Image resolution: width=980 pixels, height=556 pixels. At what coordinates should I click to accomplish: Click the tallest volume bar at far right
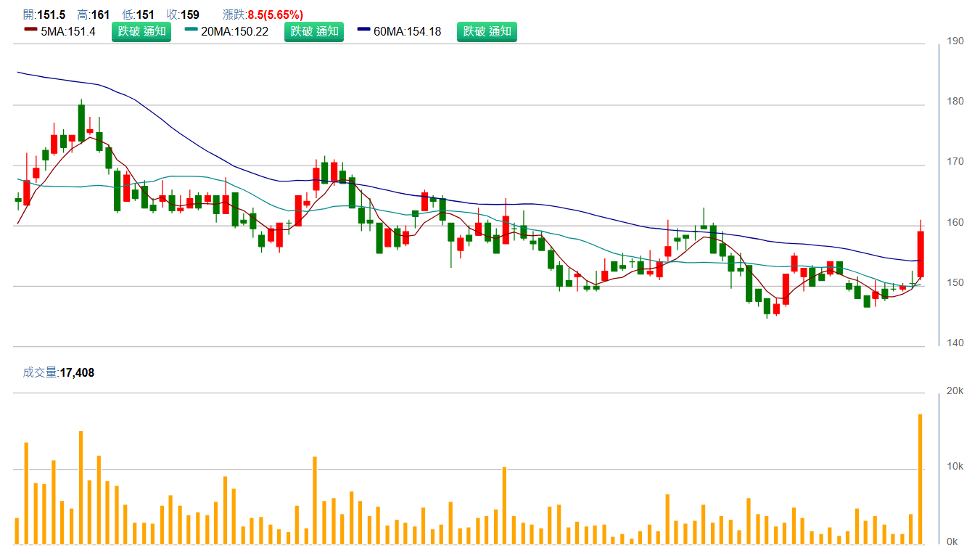coord(921,479)
